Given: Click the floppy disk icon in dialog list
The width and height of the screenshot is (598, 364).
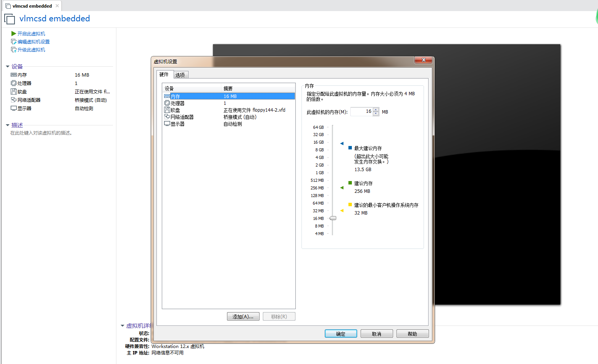Looking at the screenshot, I should pyautogui.click(x=167, y=110).
